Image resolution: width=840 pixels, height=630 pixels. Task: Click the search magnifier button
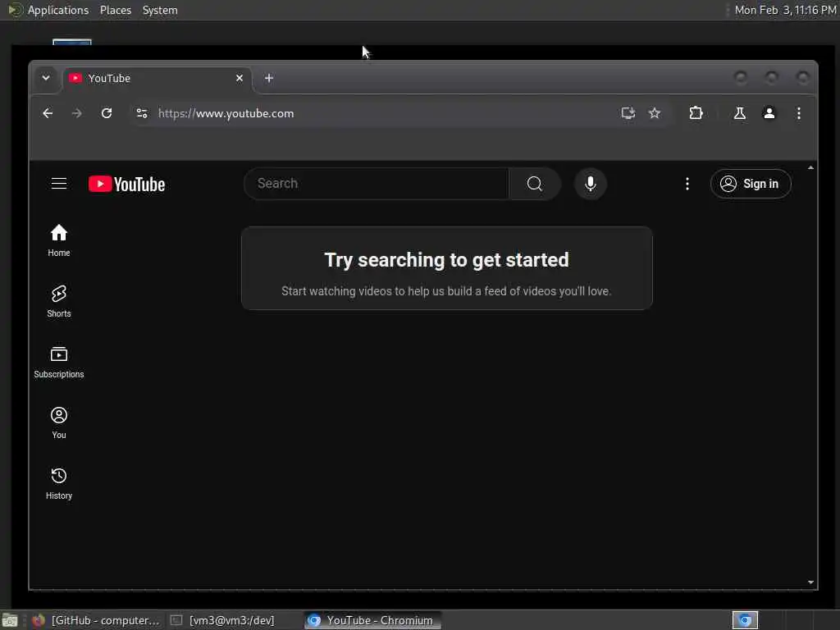click(x=534, y=184)
